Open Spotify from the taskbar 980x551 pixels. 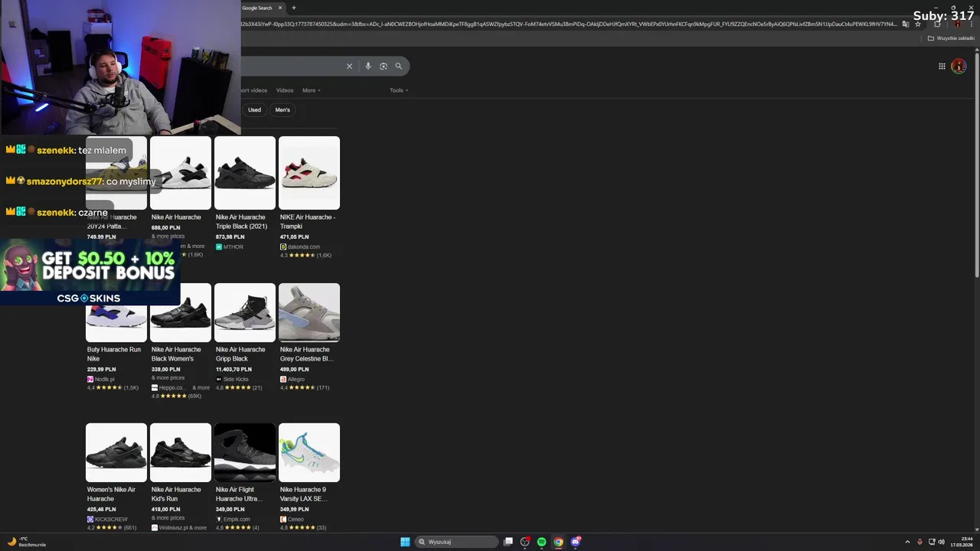(x=541, y=542)
